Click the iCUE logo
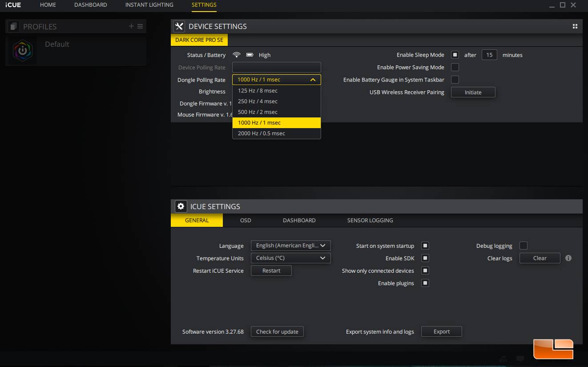 [13, 5]
